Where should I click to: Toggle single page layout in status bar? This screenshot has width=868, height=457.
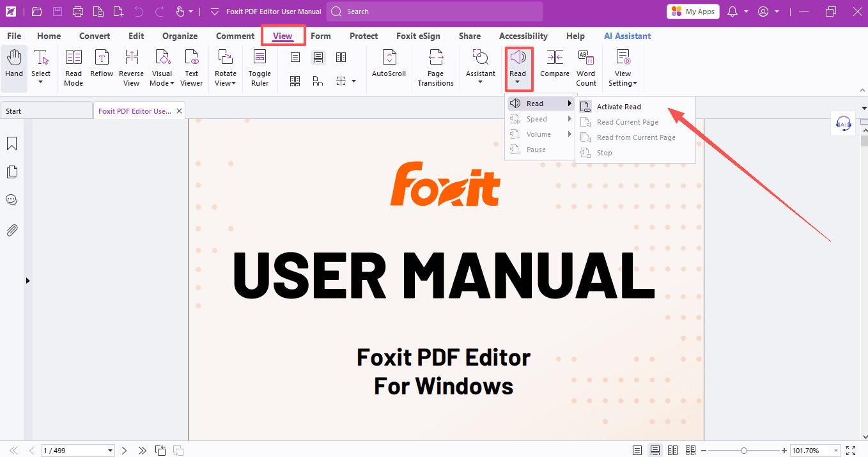(x=637, y=451)
